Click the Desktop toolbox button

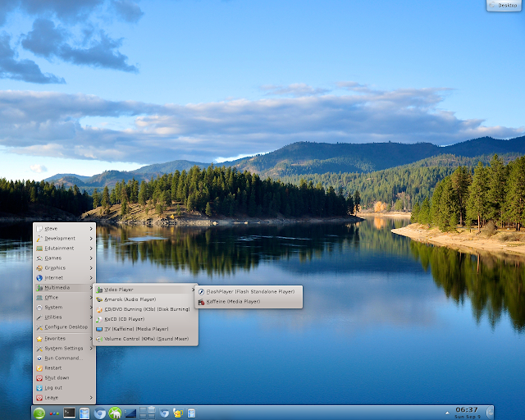click(x=504, y=6)
